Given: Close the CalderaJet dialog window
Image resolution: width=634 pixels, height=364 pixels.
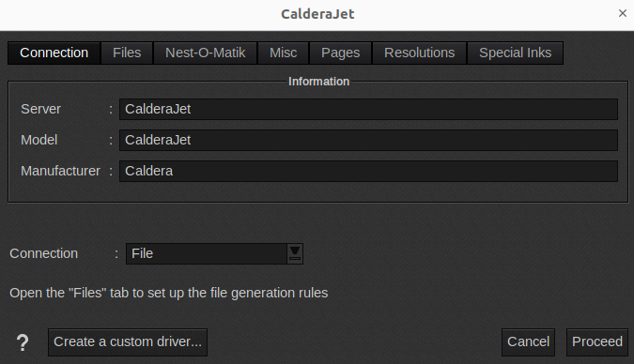Looking at the screenshot, I should click(x=623, y=13).
